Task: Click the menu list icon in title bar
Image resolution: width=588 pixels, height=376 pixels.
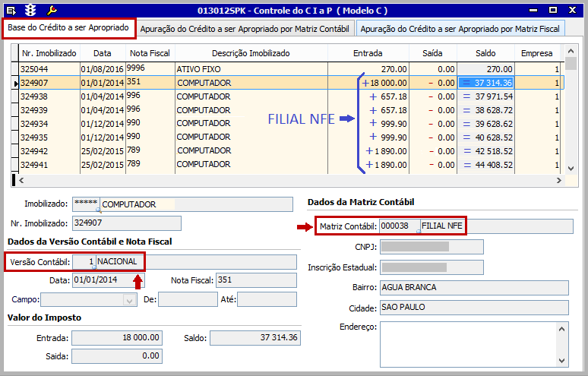Action: pos(11,11)
